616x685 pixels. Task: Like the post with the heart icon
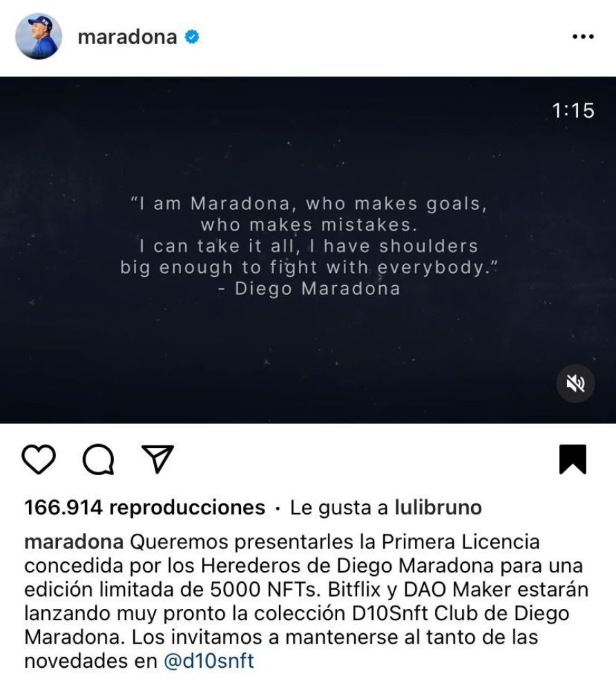(39, 459)
